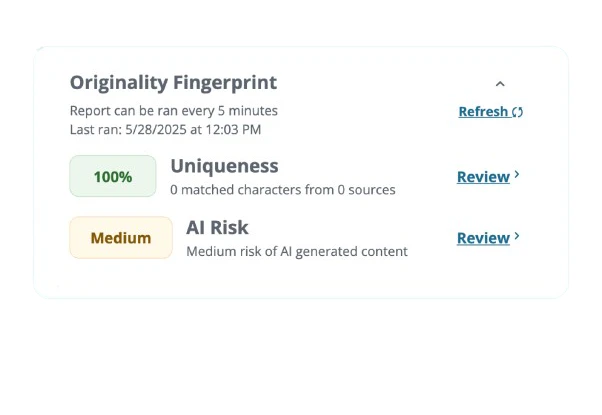Click the word "Fingerprint" in the title
The width and height of the screenshot is (602, 415).
click(226, 83)
